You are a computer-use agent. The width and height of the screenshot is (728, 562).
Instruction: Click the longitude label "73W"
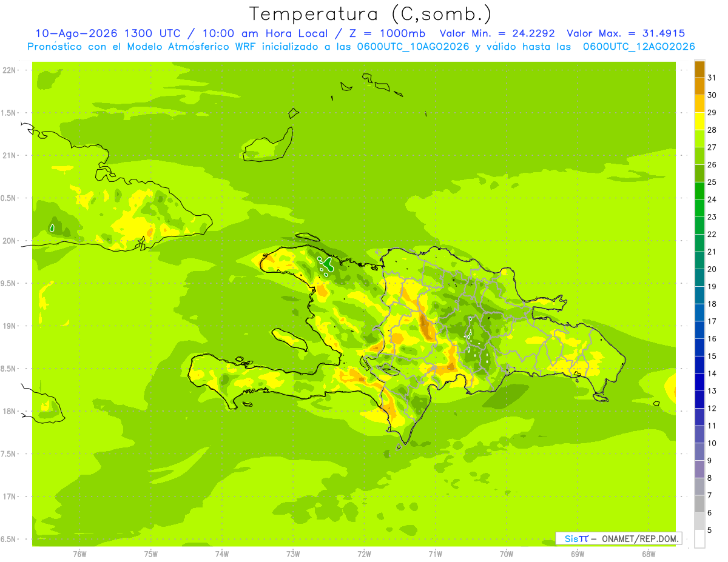(x=293, y=554)
